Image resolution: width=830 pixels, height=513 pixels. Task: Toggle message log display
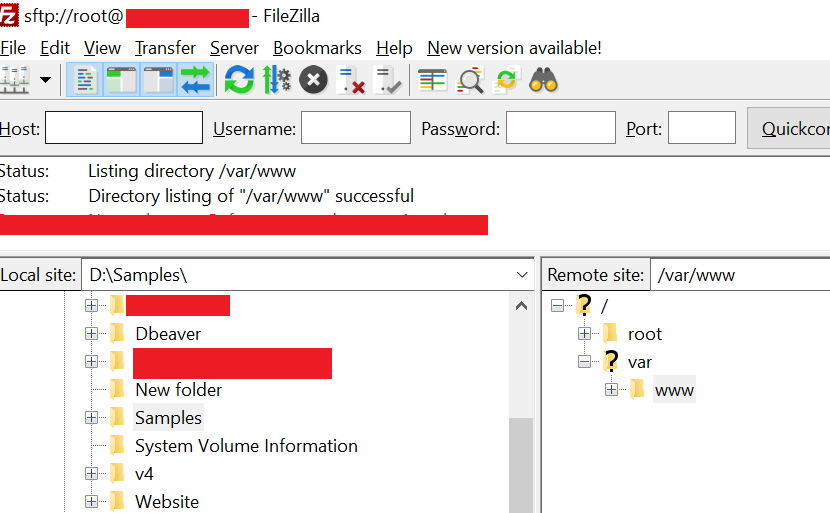tap(86, 79)
